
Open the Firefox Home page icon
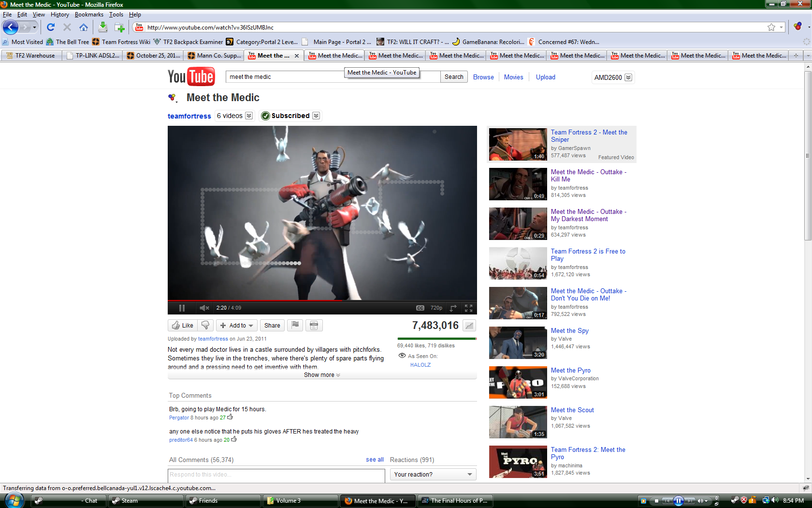[84, 27]
